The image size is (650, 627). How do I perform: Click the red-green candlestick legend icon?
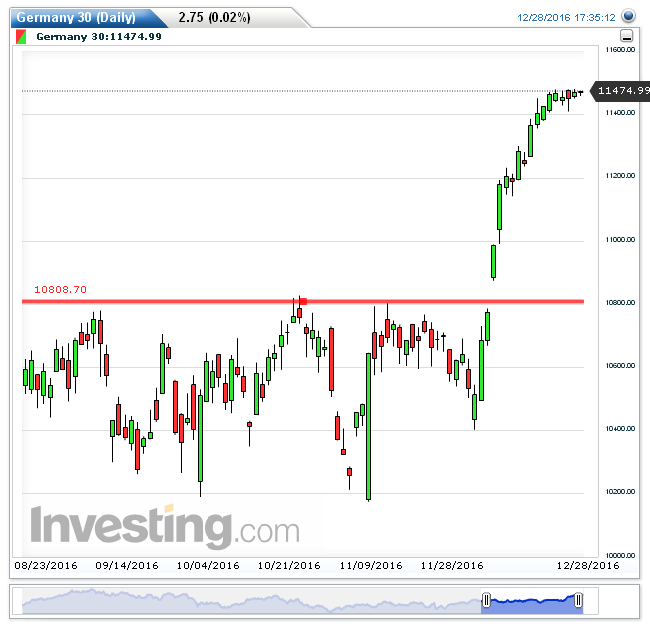point(21,37)
